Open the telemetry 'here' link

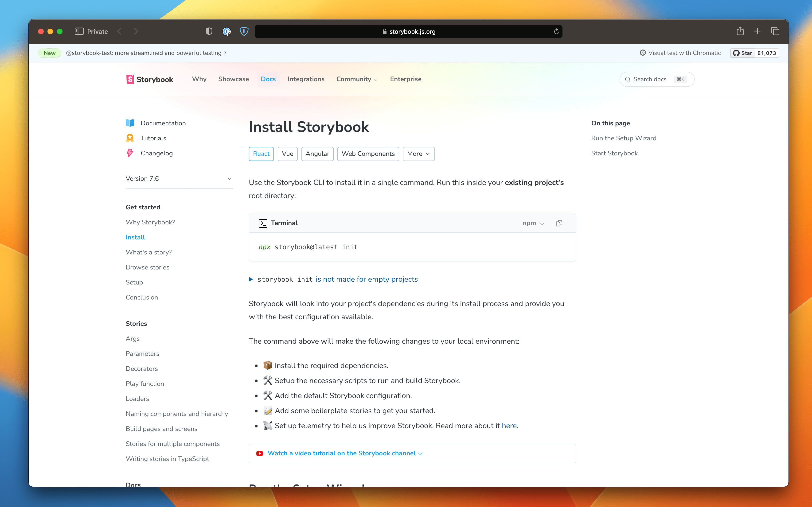[x=509, y=426]
